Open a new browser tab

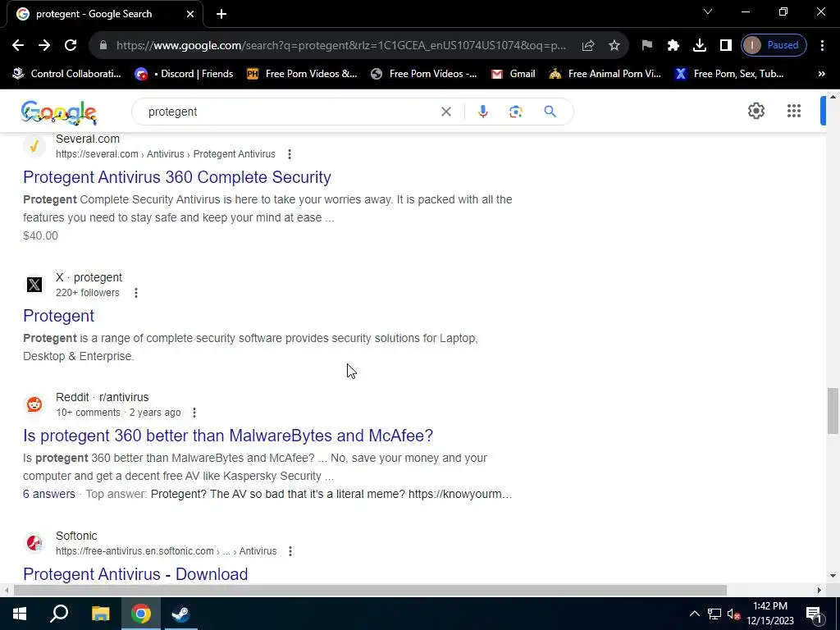tap(221, 14)
